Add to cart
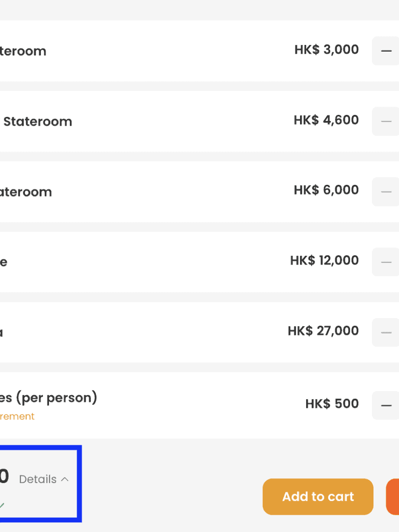 tap(318, 497)
